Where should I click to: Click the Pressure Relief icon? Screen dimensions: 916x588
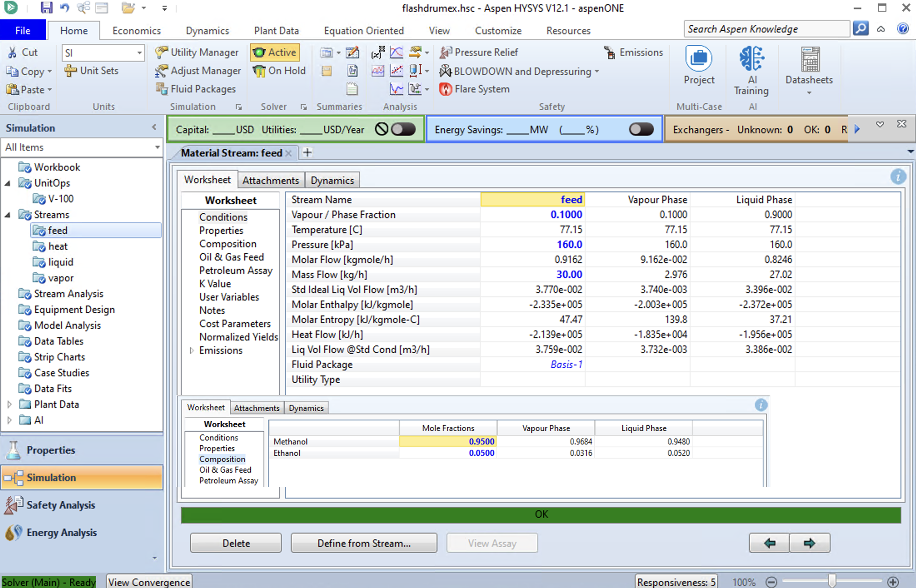[x=446, y=52]
